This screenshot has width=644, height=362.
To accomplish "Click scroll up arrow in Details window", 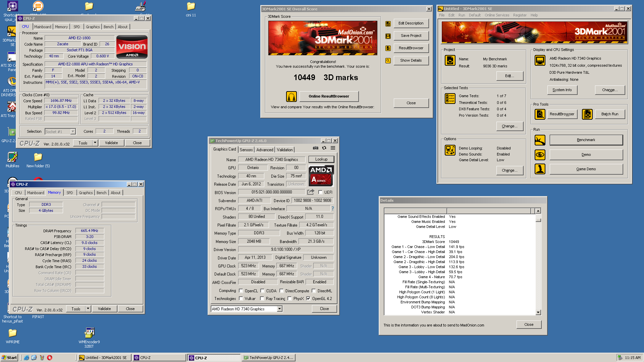I will (x=538, y=211).
